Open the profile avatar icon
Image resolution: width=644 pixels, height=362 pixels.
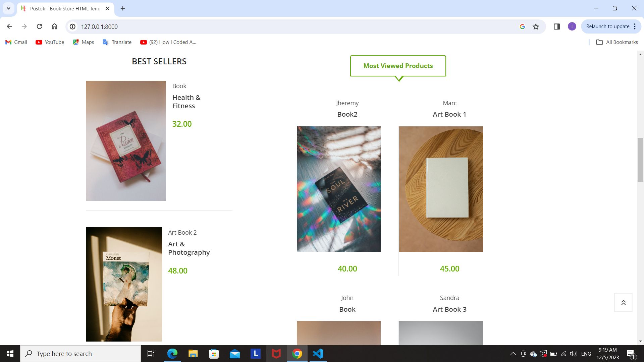[x=572, y=26]
